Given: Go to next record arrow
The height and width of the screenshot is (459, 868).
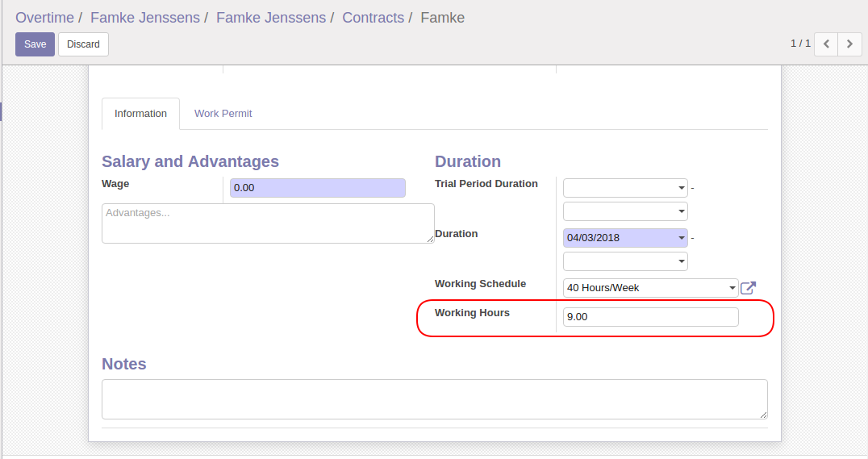Looking at the screenshot, I should click(849, 44).
